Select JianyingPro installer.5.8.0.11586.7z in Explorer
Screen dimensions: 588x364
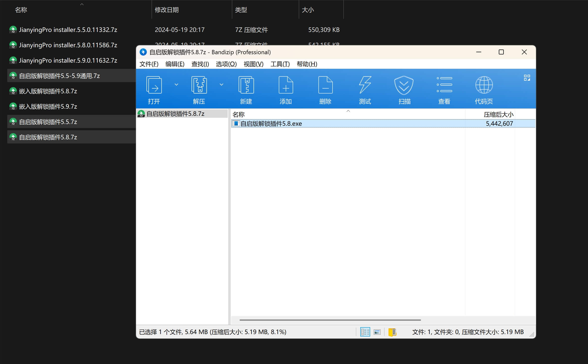point(68,45)
